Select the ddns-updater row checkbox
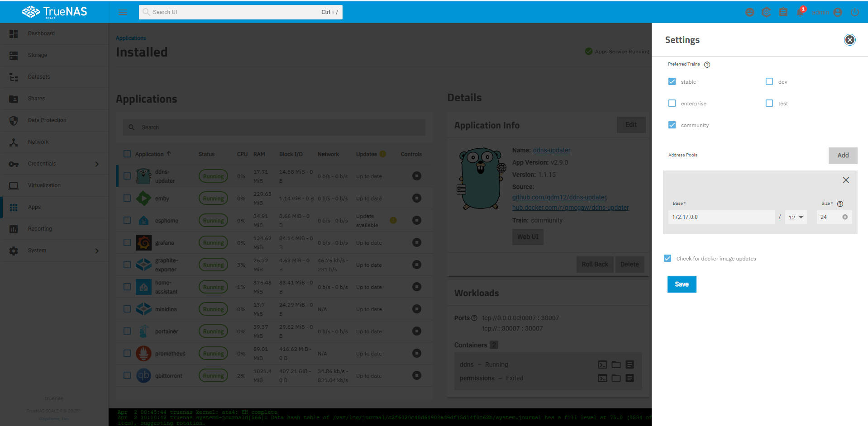This screenshot has width=868, height=426. tap(127, 176)
